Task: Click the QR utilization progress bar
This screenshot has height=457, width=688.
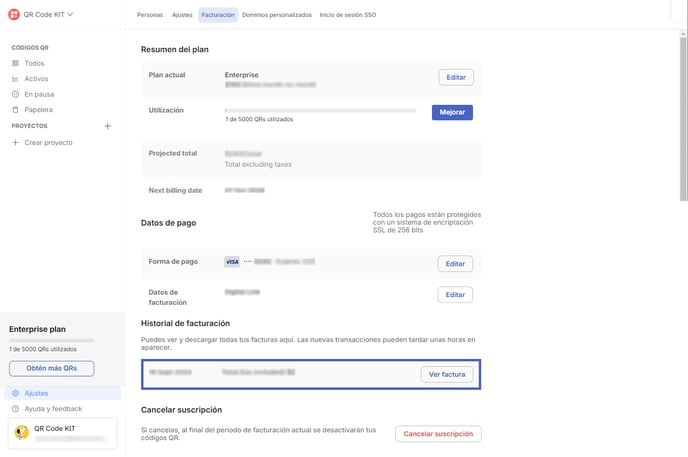Action: [x=320, y=110]
